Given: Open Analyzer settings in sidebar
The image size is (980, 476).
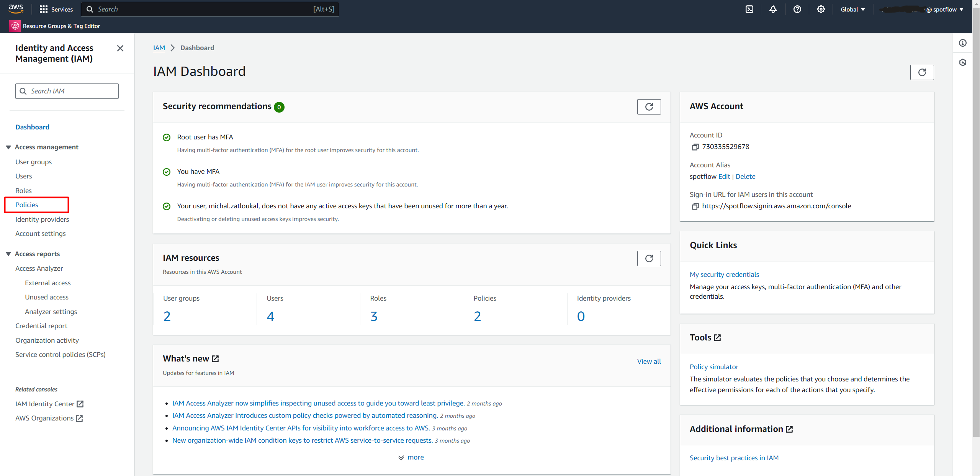Looking at the screenshot, I should [x=51, y=312].
